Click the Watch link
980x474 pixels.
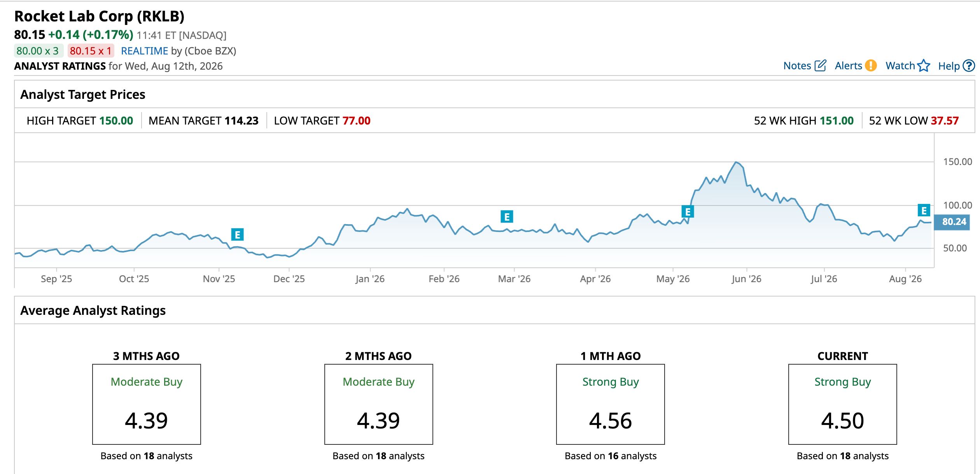900,66
